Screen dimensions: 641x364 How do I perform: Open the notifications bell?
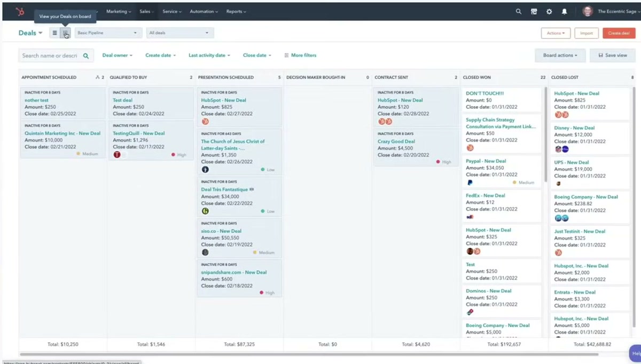564,11
